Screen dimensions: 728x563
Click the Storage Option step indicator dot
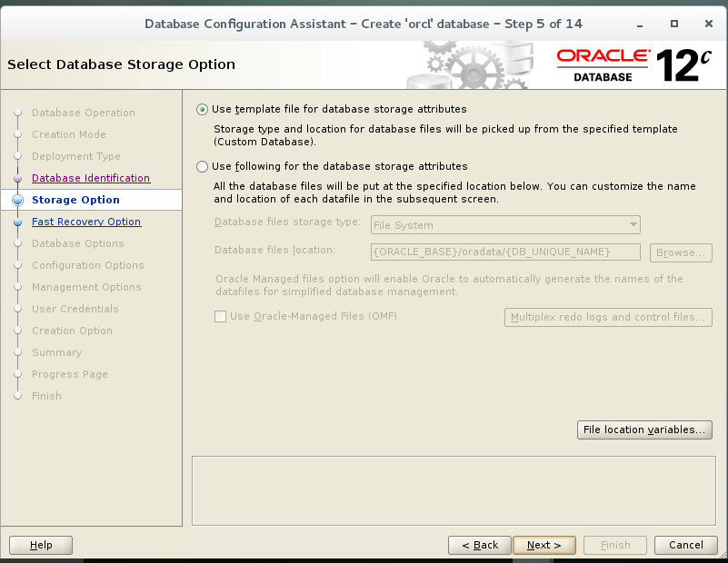pyautogui.click(x=18, y=200)
